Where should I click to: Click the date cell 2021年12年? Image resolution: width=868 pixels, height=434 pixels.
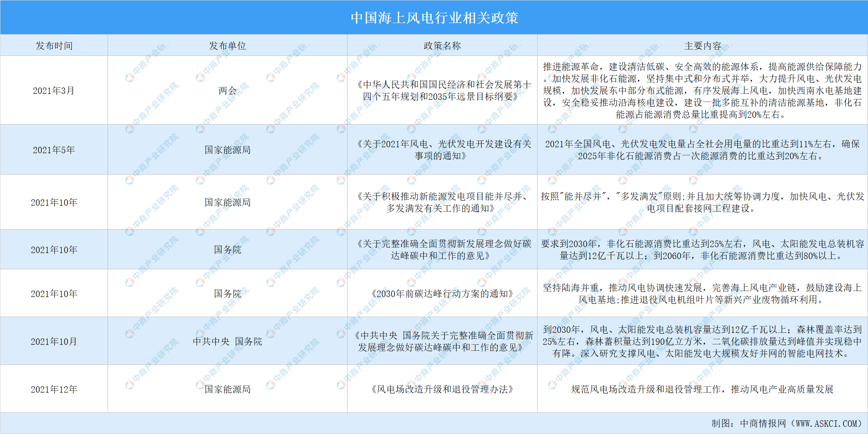tap(54, 389)
